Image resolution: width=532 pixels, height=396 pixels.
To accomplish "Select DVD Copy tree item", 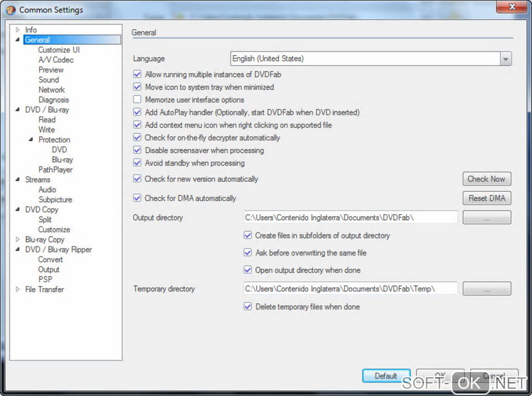I will 42,209.
